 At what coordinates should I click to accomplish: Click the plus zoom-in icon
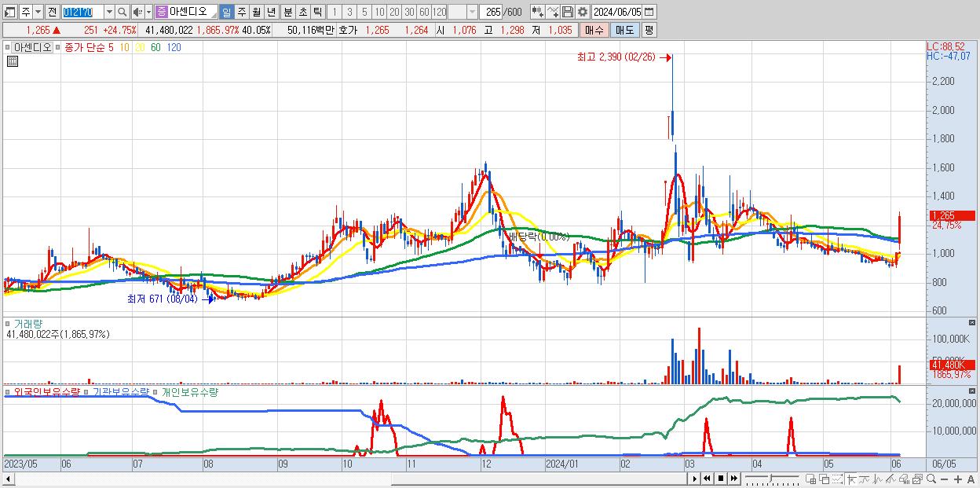958,479
